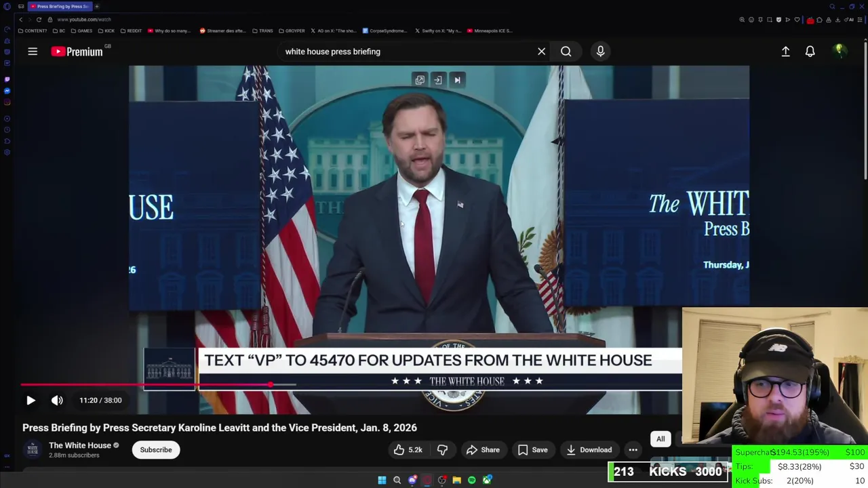Open the browser downloads arrow icon
Viewport: 868px width, 488px height.
837,20
